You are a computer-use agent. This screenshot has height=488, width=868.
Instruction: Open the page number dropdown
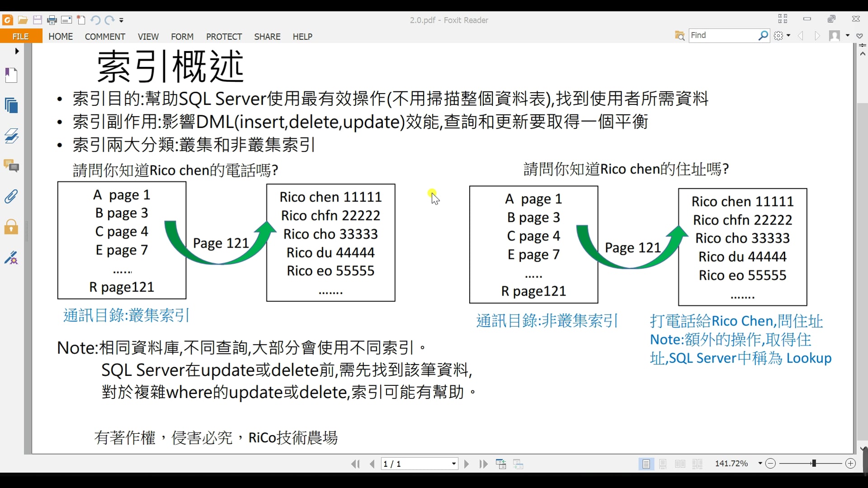tap(453, 464)
